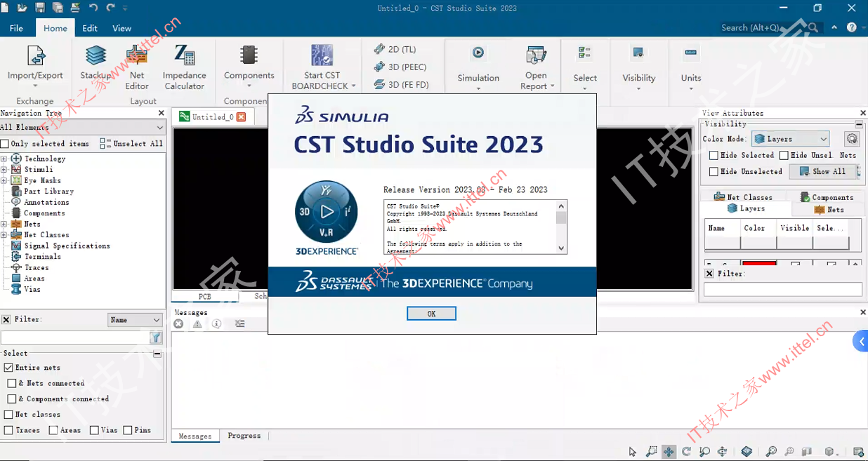Click the info filter icon in Messages
Image resolution: width=868 pixels, height=461 pixels.
click(x=216, y=323)
